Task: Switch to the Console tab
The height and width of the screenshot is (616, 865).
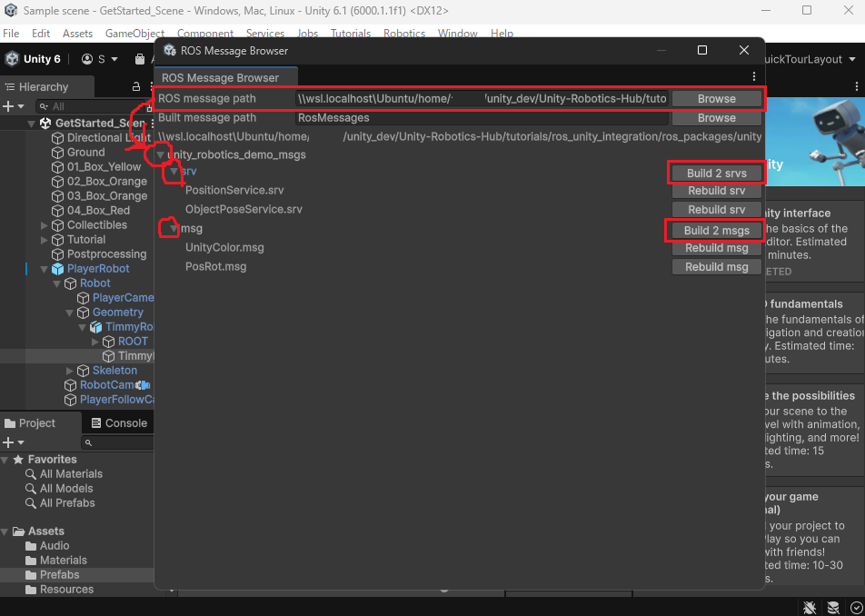Action: [119, 423]
